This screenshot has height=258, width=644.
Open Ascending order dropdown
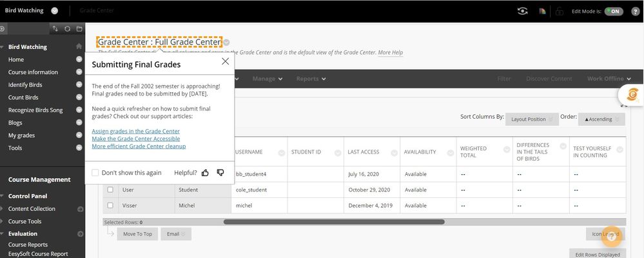(x=601, y=119)
